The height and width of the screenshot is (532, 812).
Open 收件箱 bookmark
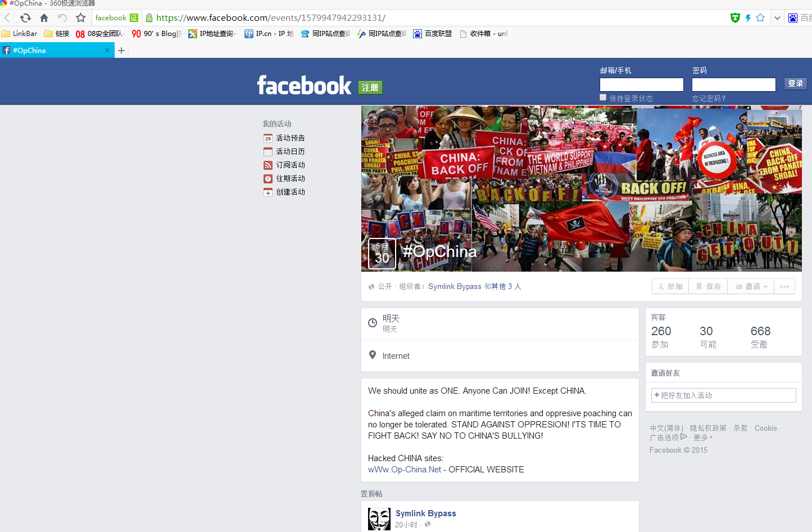click(483, 34)
